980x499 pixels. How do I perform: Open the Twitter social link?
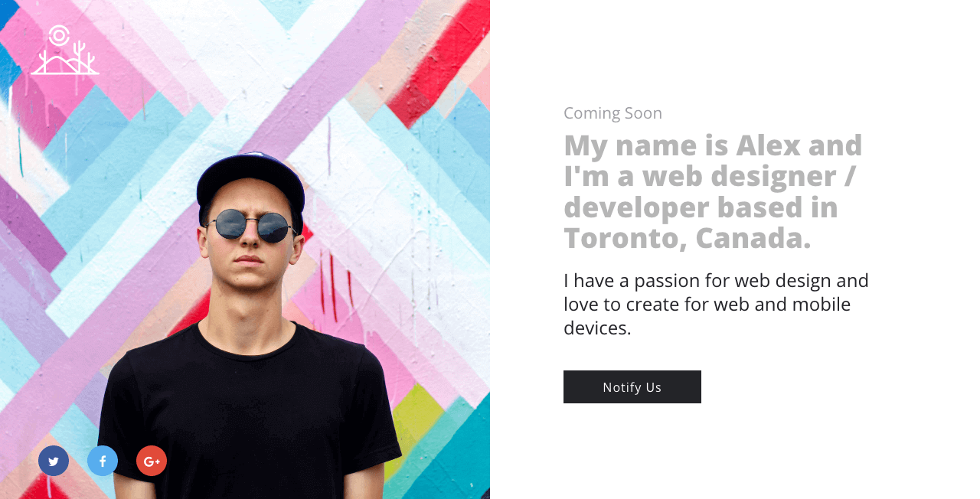(x=54, y=461)
